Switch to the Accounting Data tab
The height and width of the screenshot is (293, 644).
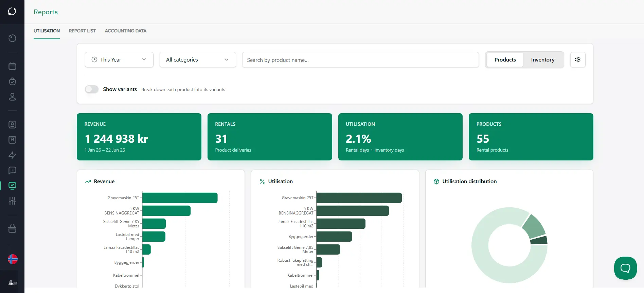point(126,31)
